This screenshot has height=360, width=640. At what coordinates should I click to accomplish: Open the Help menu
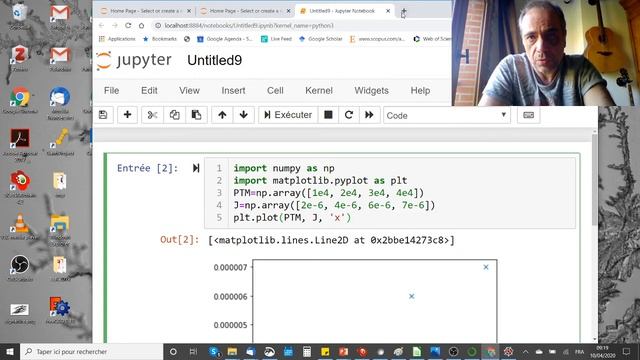[420, 91]
